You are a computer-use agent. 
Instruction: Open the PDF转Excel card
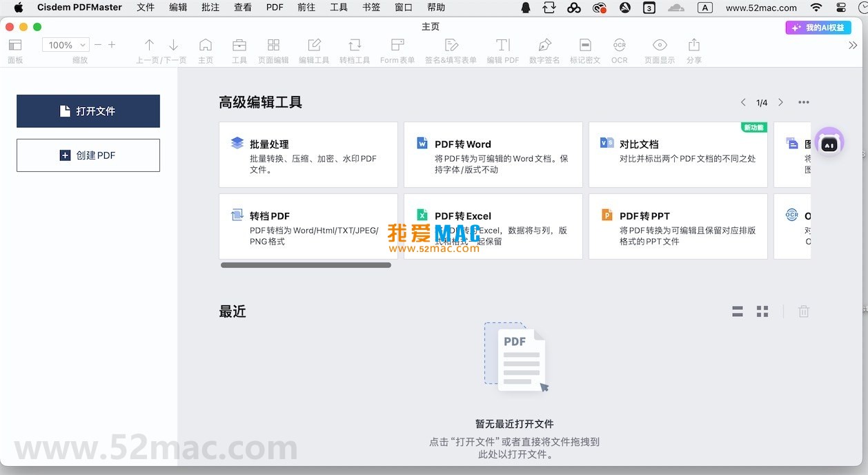coord(493,226)
